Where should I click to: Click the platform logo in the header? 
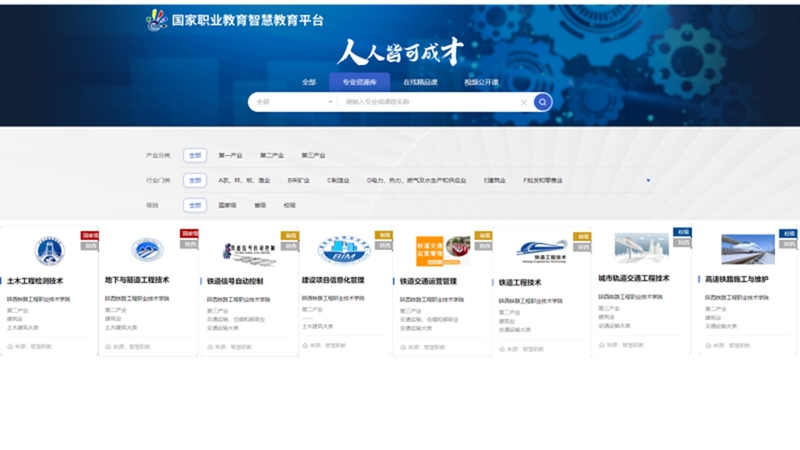[157, 19]
